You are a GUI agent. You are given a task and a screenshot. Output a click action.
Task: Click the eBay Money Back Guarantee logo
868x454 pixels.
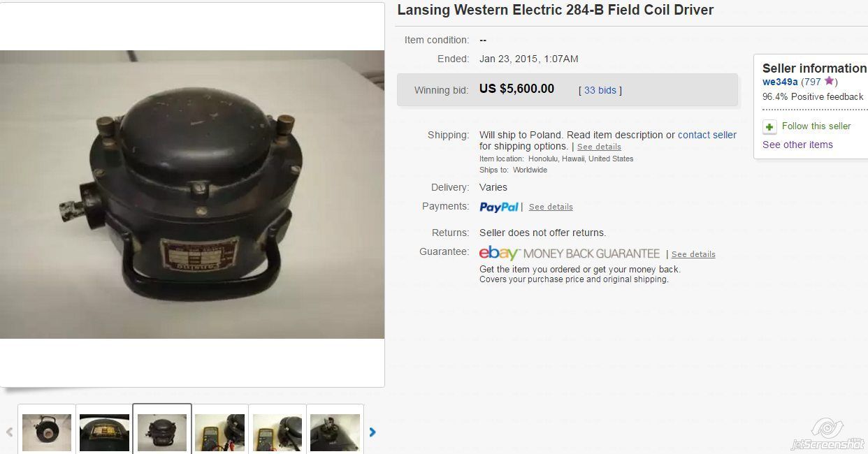569,254
